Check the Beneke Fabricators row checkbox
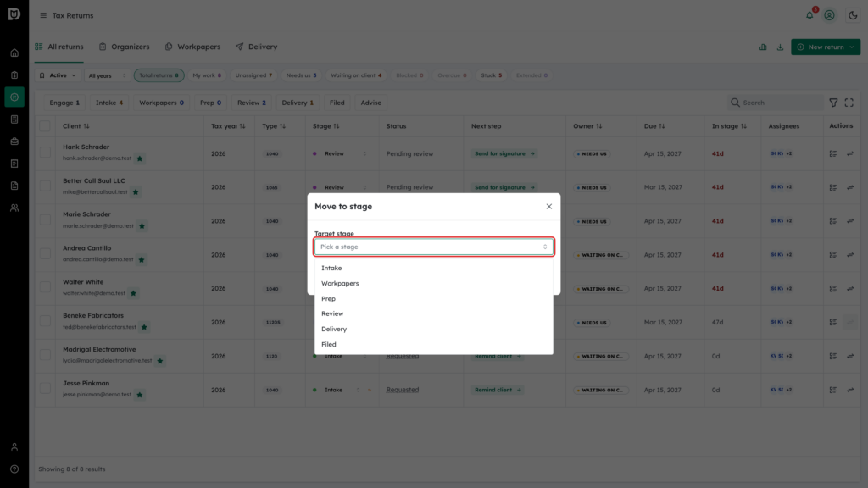The height and width of the screenshot is (488, 868). pyautogui.click(x=45, y=321)
